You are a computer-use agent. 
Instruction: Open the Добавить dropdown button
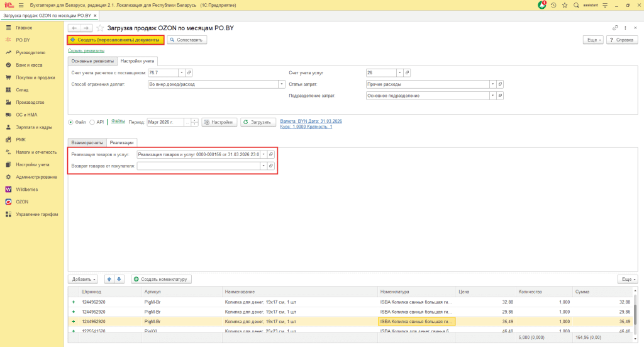click(82, 279)
